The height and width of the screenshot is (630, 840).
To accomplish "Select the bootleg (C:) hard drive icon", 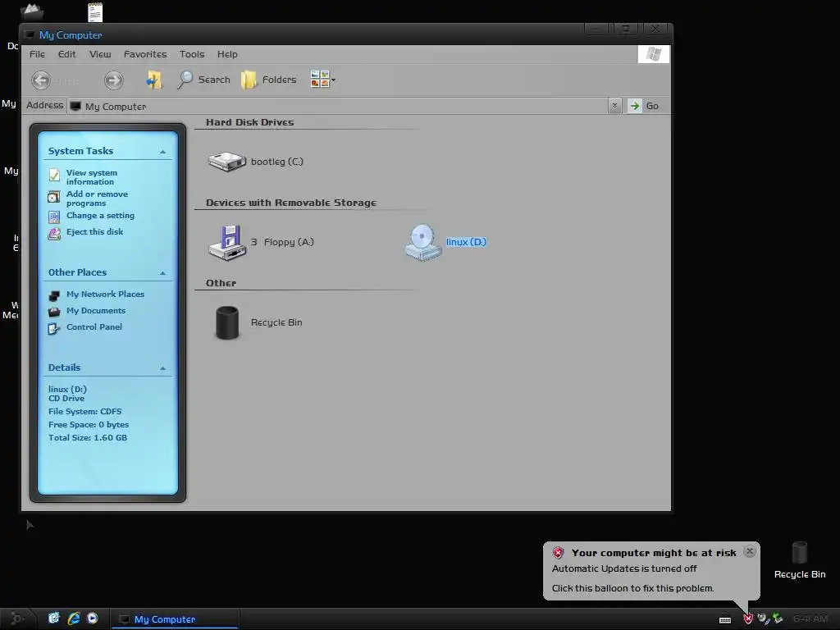I will pyautogui.click(x=226, y=162).
